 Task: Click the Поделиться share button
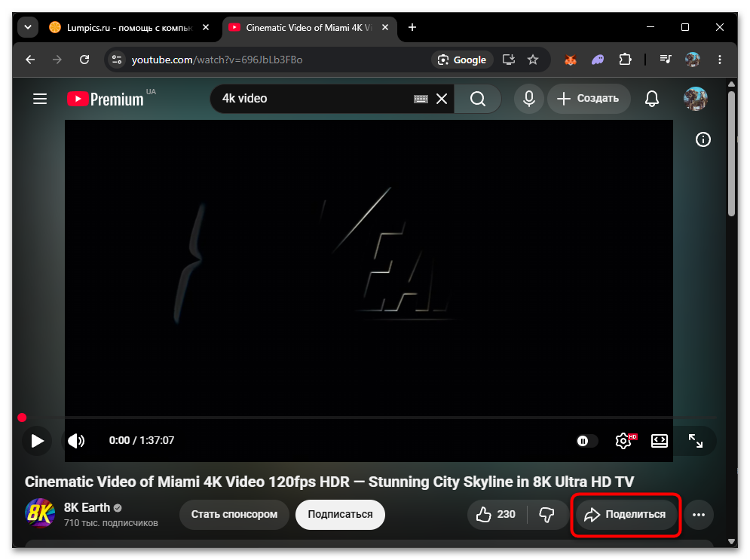[x=625, y=515]
